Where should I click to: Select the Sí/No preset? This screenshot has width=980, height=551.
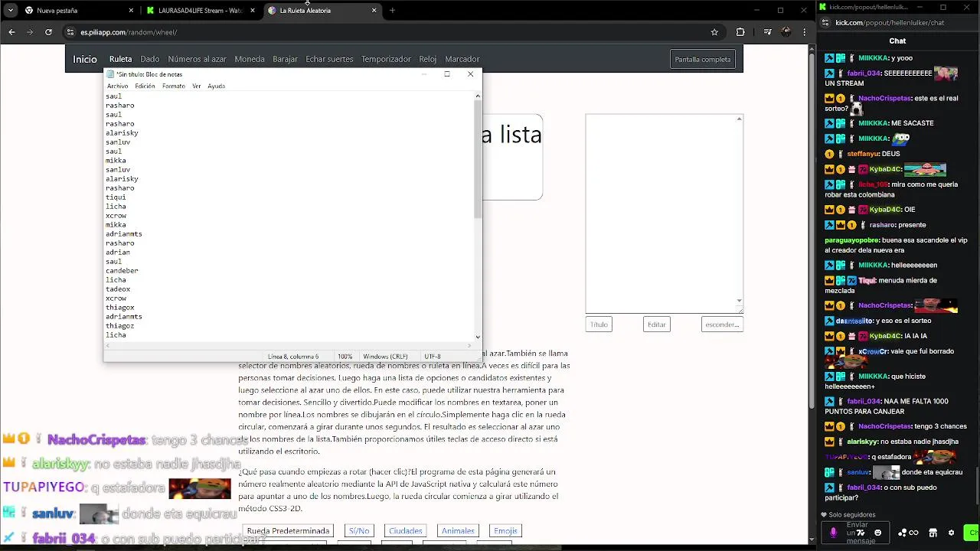tap(359, 530)
